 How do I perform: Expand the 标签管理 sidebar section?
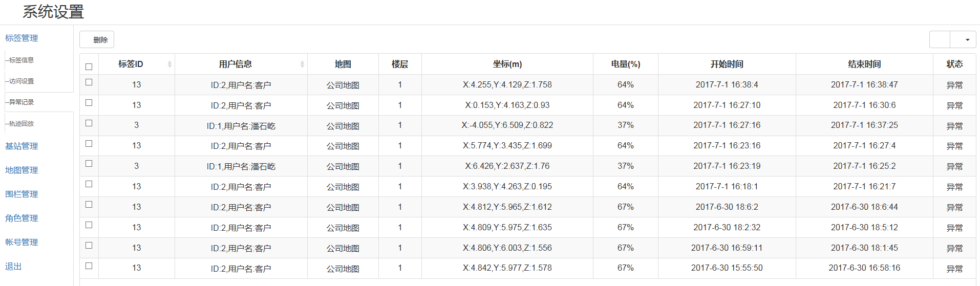(x=22, y=38)
